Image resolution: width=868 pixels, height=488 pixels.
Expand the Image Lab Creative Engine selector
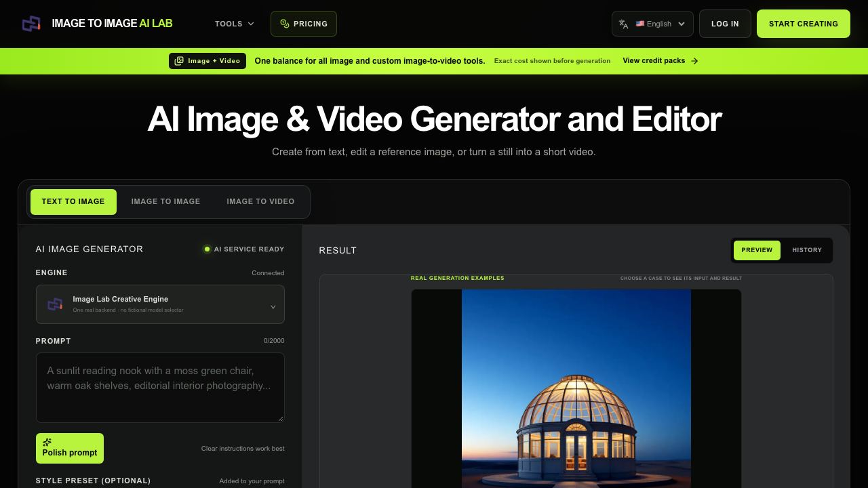(160, 304)
